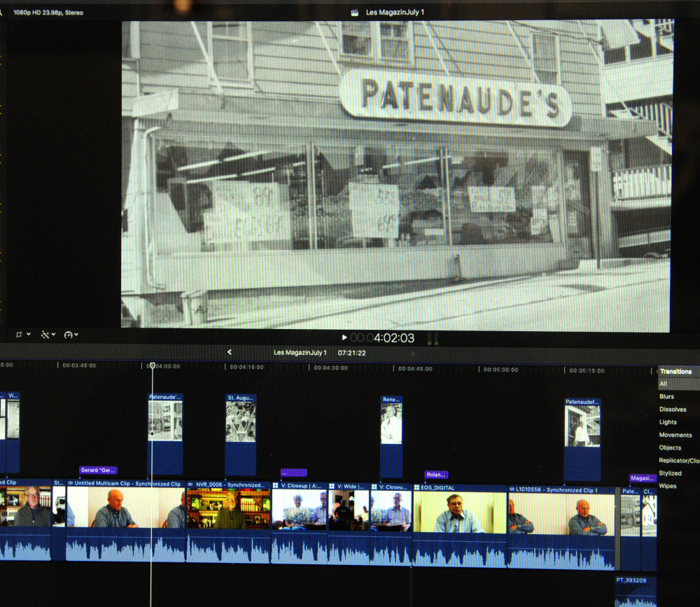Select the All transitions category
Screen dimensions: 700x607
point(663,384)
